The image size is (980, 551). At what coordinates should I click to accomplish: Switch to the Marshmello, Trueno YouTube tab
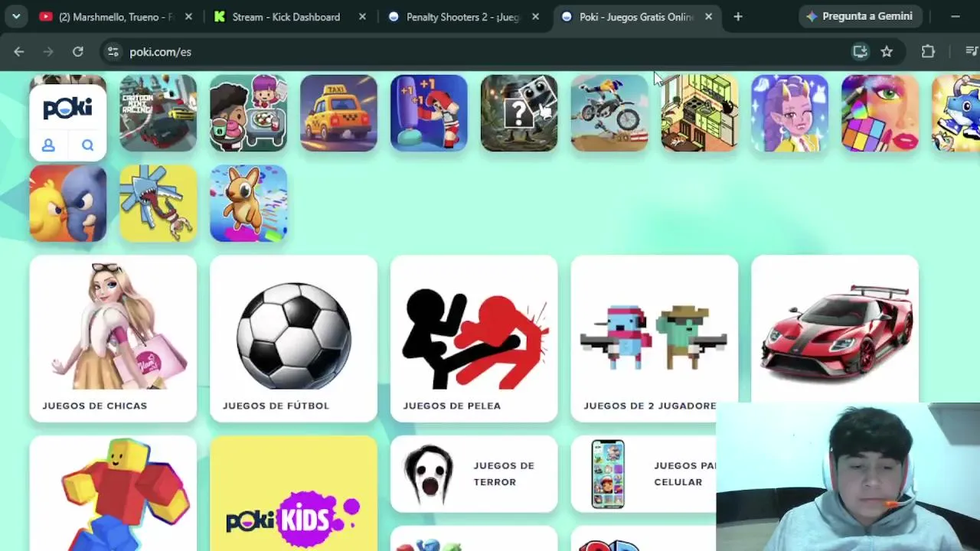pyautogui.click(x=115, y=16)
